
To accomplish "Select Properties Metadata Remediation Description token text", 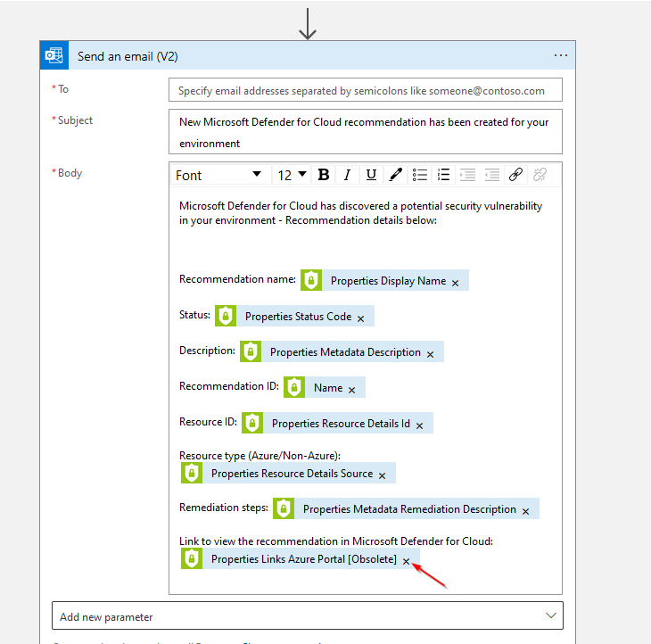I will [x=409, y=509].
